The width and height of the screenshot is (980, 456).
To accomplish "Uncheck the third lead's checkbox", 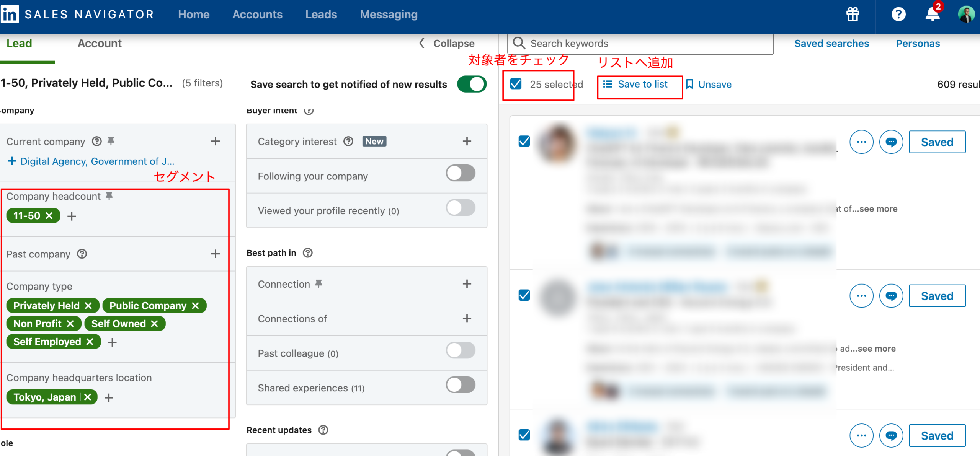I will click(x=524, y=435).
